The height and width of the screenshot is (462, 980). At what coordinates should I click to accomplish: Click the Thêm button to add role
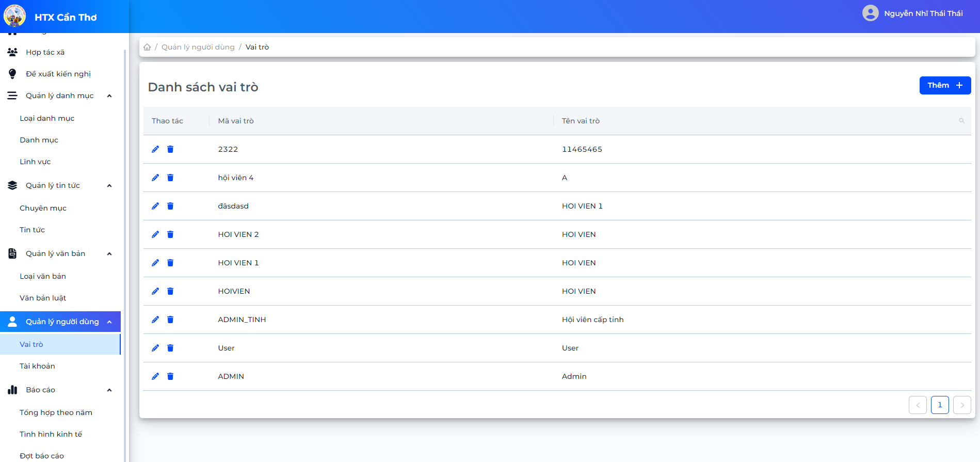pos(945,85)
